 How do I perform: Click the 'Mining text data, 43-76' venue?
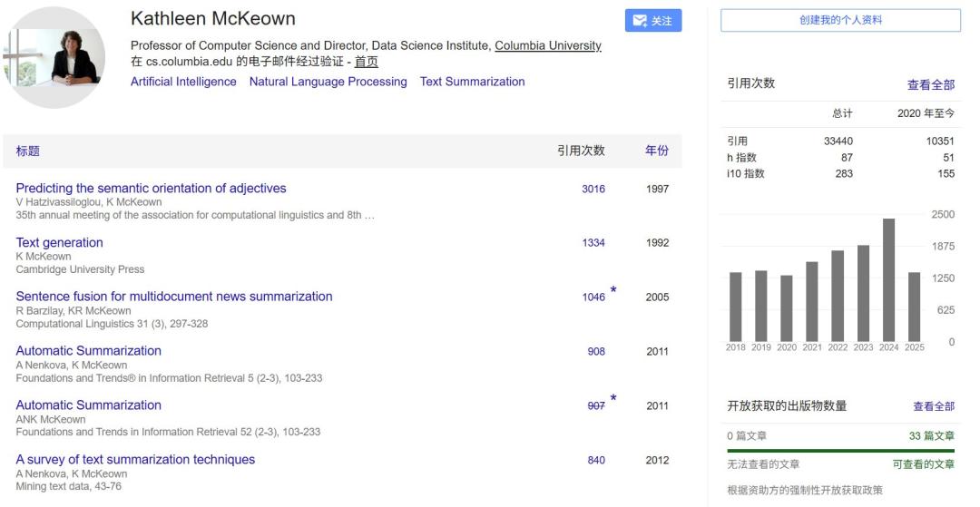click(69, 486)
